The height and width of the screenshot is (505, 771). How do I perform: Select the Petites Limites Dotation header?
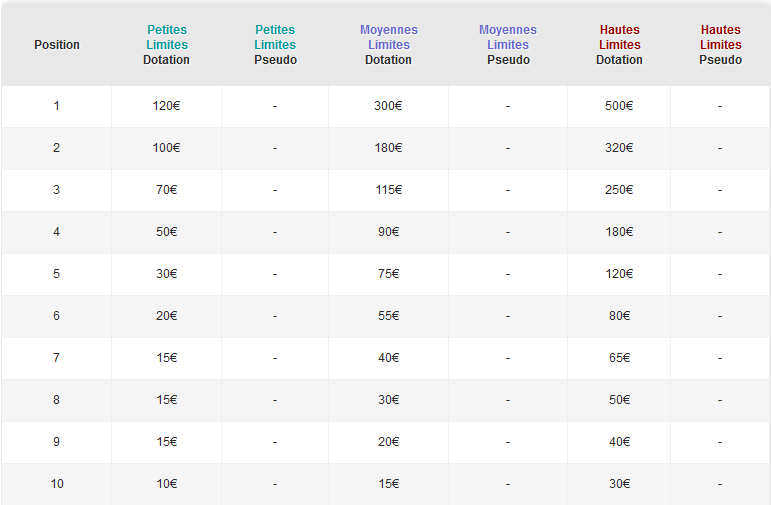(167, 45)
